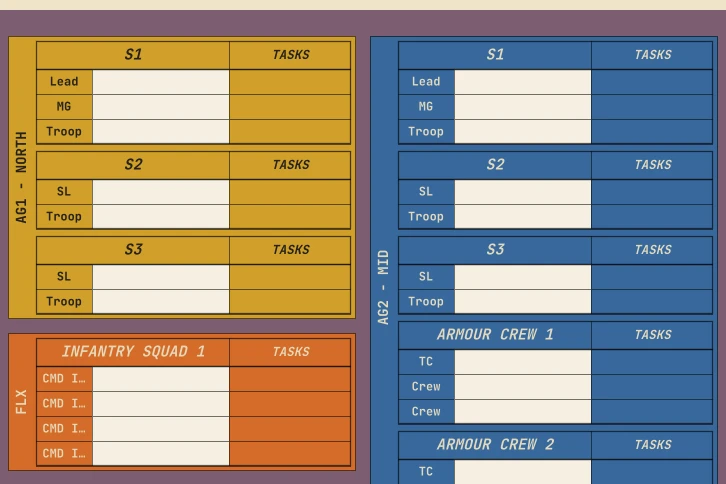The height and width of the screenshot is (484, 726).
Task: Click the Troop role label in AG1 North S3
Action: (64, 302)
